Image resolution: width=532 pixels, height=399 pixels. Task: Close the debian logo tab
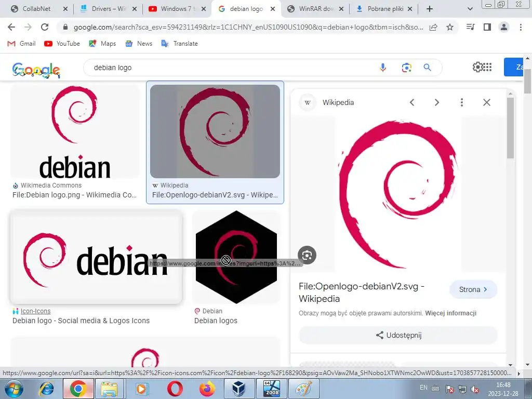coord(272,9)
